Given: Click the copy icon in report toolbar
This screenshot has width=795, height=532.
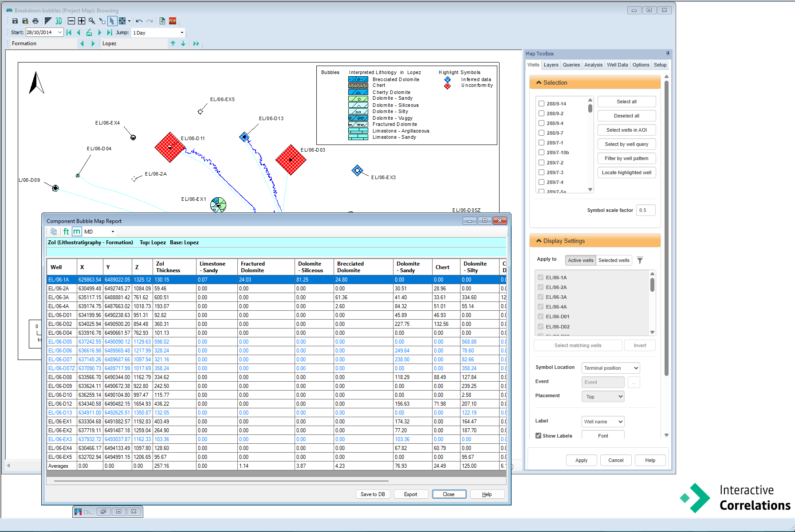Looking at the screenshot, I should (x=54, y=231).
